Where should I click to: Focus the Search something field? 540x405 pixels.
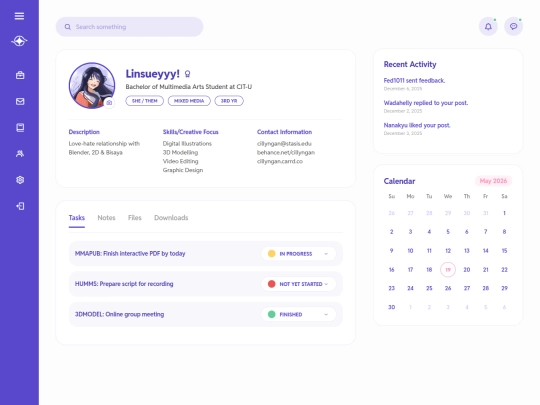tap(129, 27)
